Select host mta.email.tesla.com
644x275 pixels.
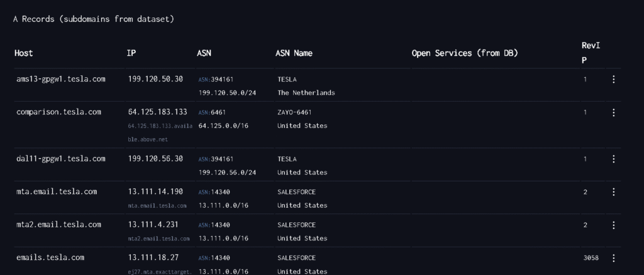coord(57,191)
